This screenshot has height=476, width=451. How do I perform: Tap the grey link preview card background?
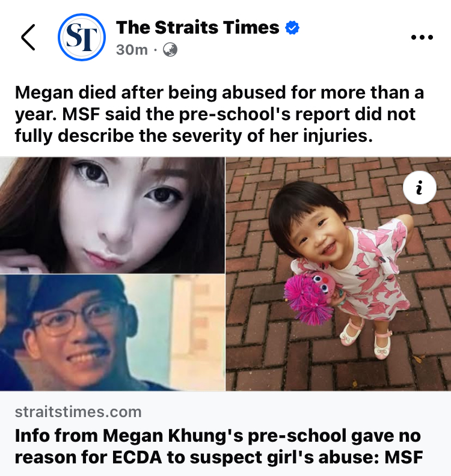point(226,433)
